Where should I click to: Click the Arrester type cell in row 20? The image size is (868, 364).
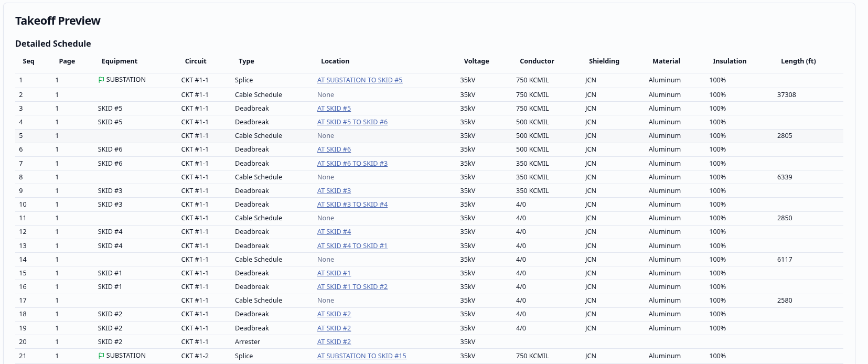[248, 342]
